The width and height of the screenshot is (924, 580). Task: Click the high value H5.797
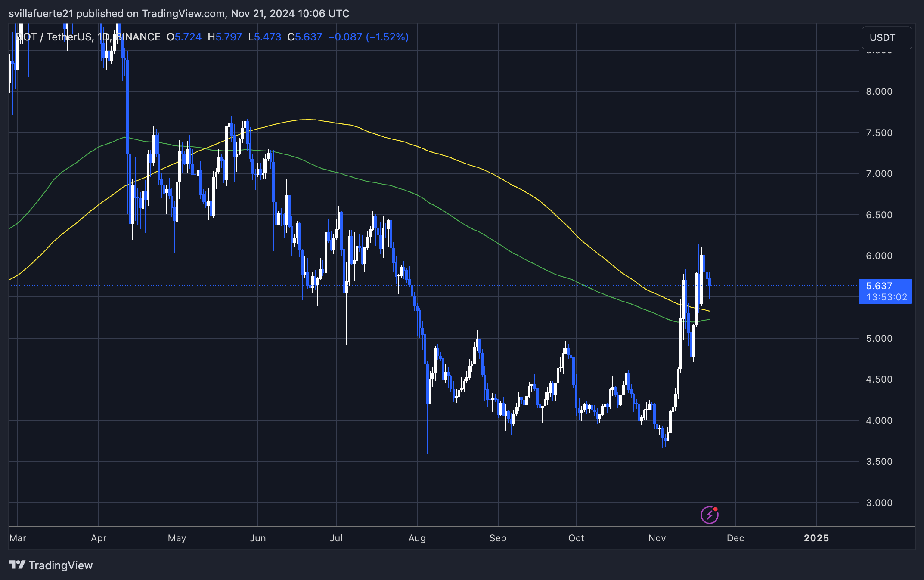click(225, 37)
